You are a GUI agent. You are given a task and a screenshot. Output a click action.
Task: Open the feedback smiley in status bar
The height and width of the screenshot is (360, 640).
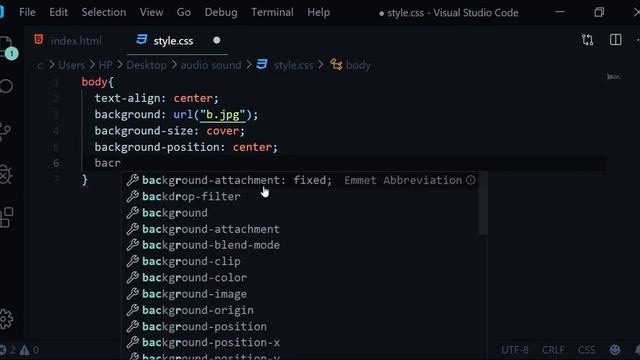point(615,350)
